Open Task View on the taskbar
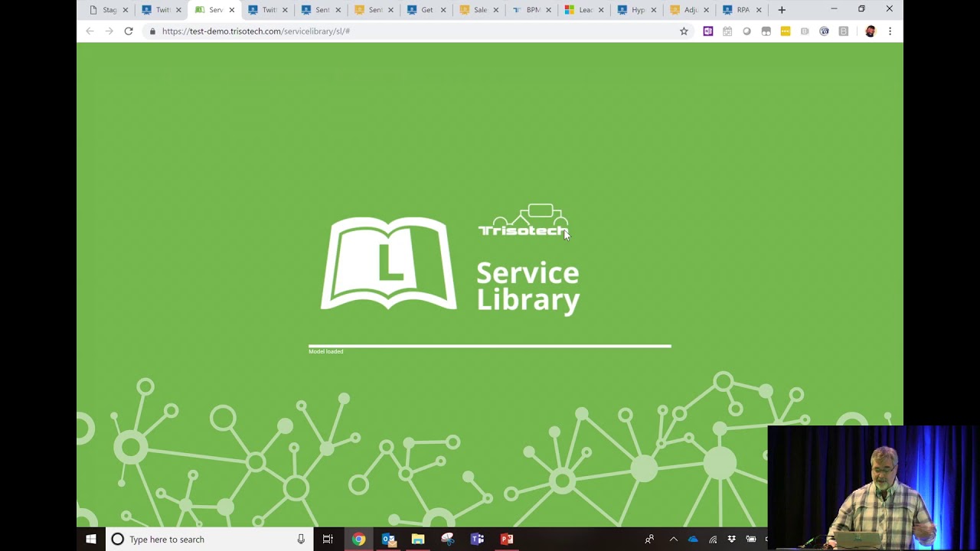Screen dimensions: 980x551 point(328,540)
